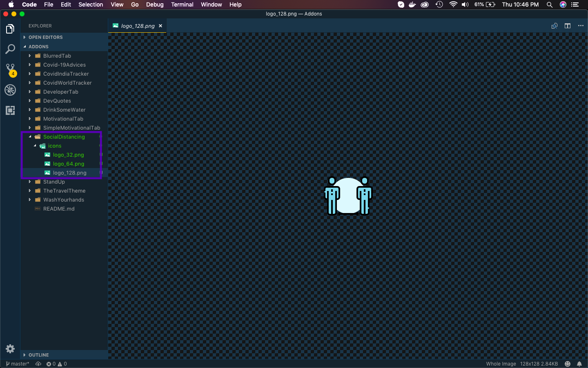The width and height of the screenshot is (588, 368).
Task: Open logo_64.png in the explorer
Action: (x=64, y=164)
